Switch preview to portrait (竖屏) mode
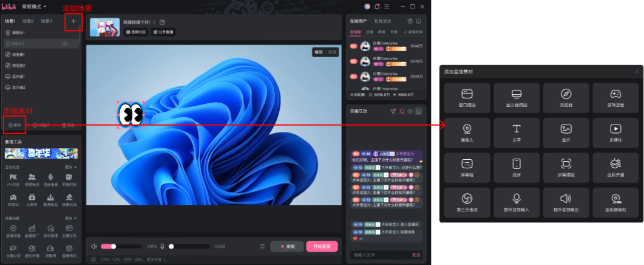 331,52
